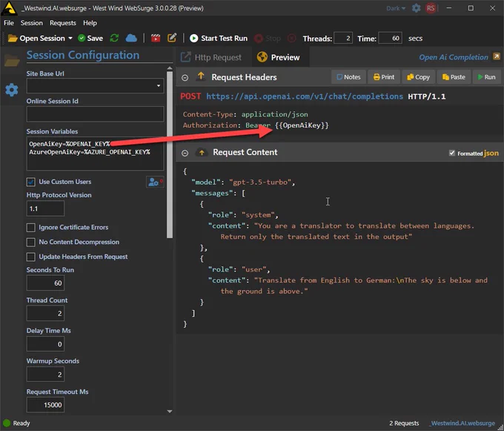Click the Print button
Screen dimensions: 504x431
click(x=384, y=77)
